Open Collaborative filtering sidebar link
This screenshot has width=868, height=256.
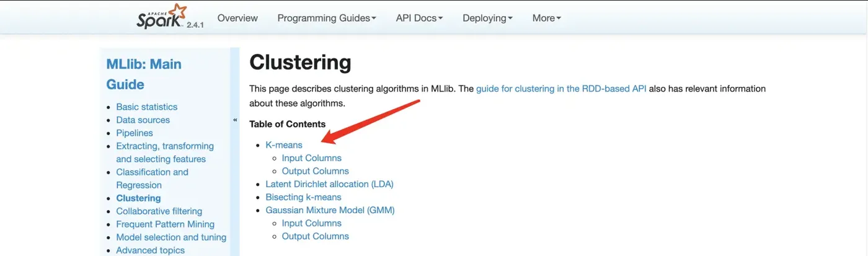pyautogui.click(x=159, y=211)
